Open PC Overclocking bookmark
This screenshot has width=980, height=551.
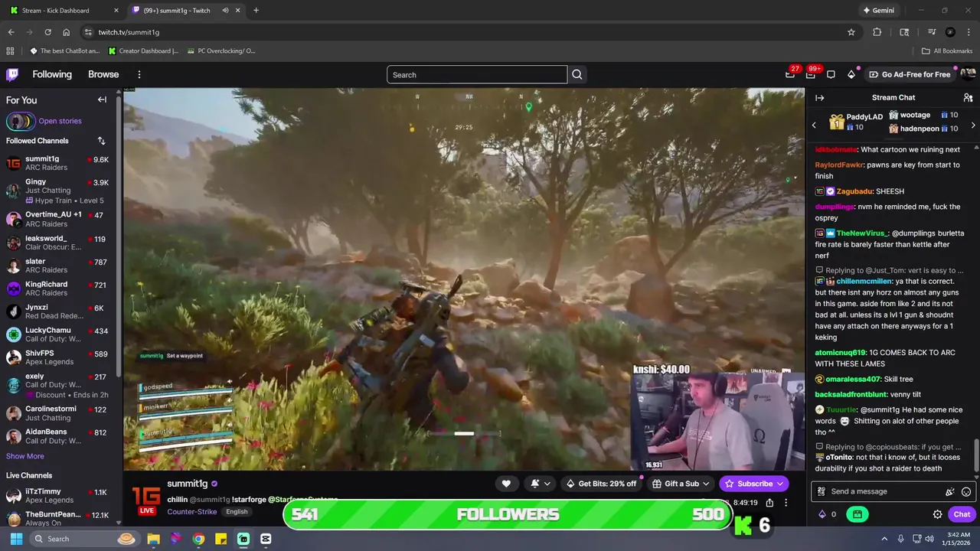tap(220, 51)
